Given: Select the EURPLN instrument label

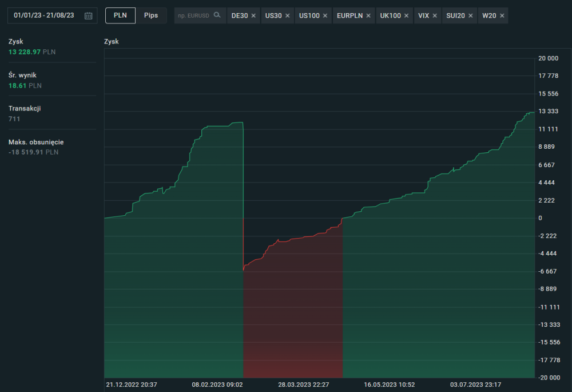Looking at the screenshot, I should [349, 15].
